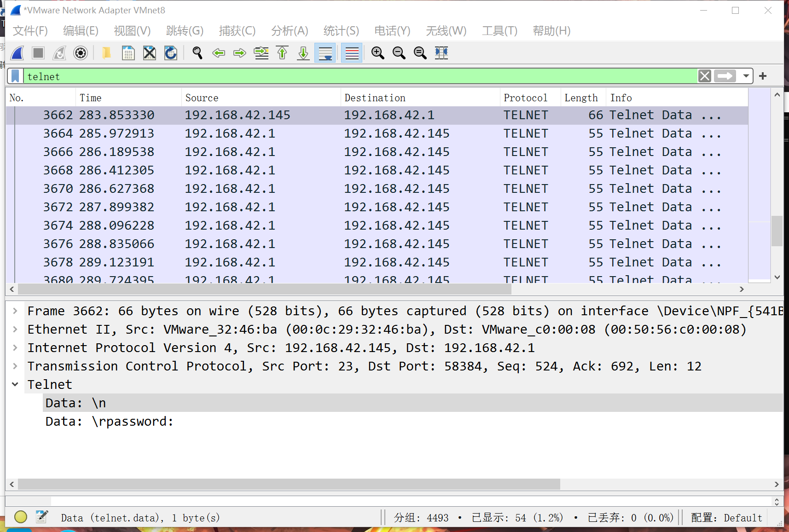This screenshot has height=532, width=789.
Task: Expand Transmission Control Protocol section
Action: 15,366
